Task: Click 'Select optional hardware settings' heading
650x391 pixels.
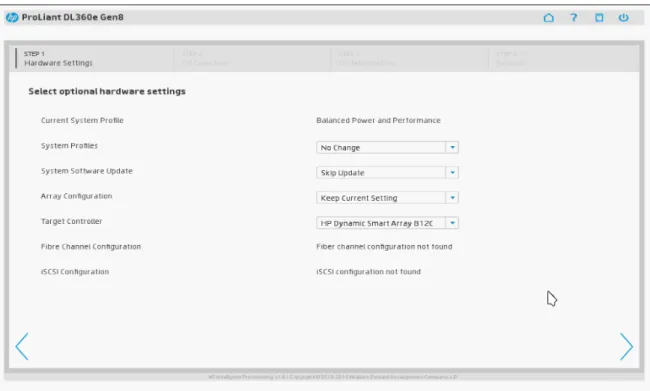Action: [x=107, y=91]
